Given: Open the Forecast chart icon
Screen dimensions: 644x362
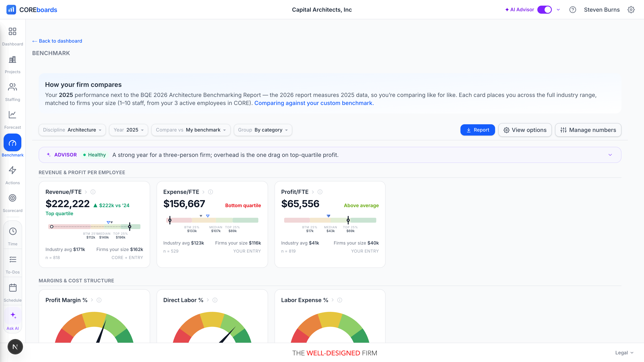Looking at the screenshot, I should point(12,115).
